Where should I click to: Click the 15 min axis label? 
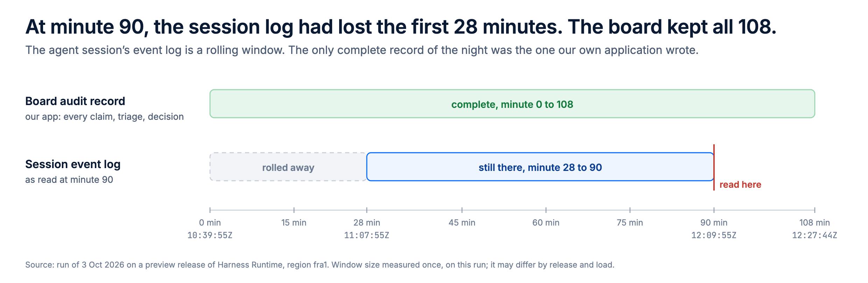(294, 222)
